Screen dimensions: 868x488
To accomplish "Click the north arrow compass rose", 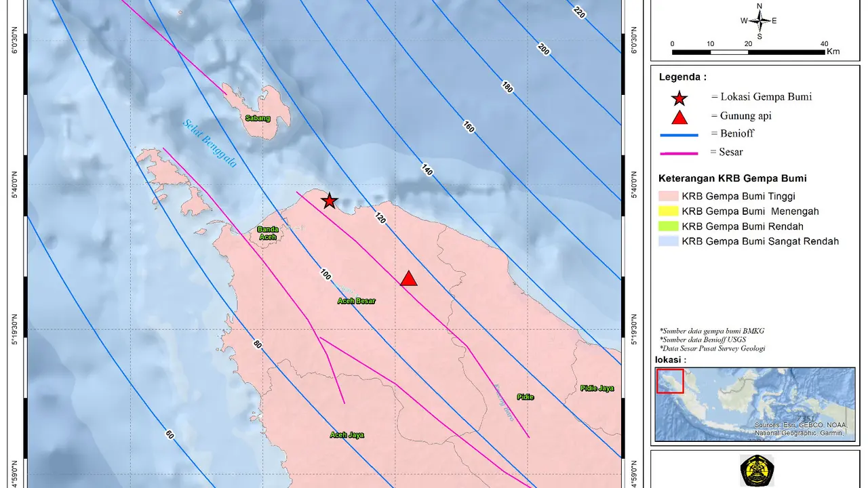I will coord(759,21).
